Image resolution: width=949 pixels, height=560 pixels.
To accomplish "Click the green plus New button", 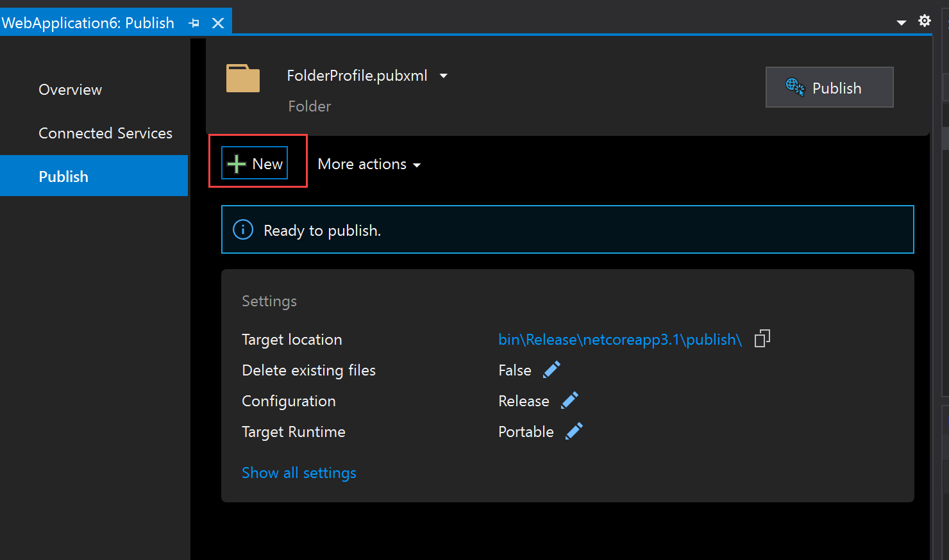I will coord(255,163).
